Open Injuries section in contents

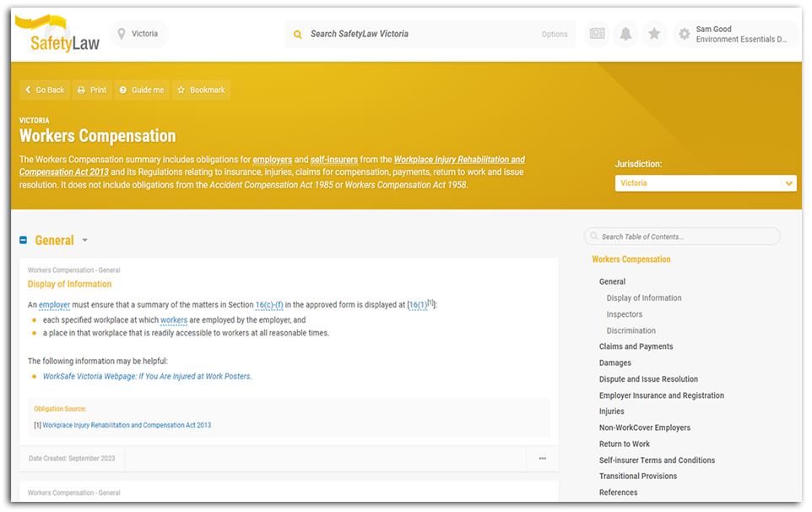tap(612, 411)
